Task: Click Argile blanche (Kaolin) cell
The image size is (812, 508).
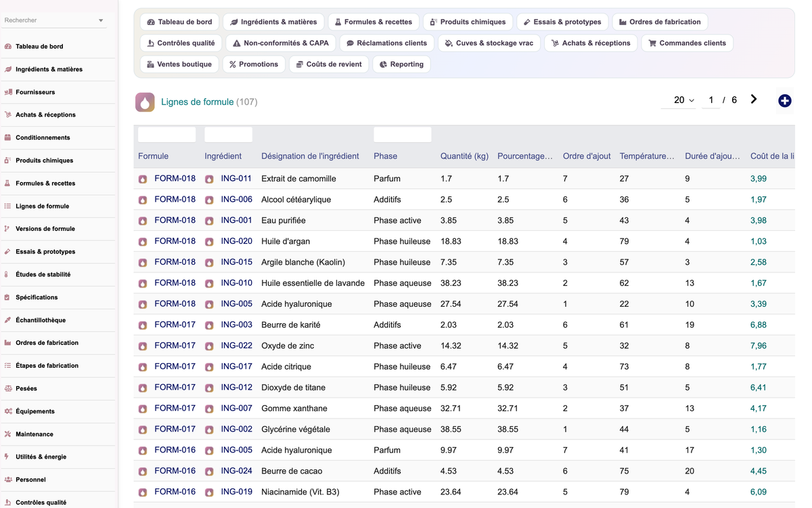Action: click(303, 262)
